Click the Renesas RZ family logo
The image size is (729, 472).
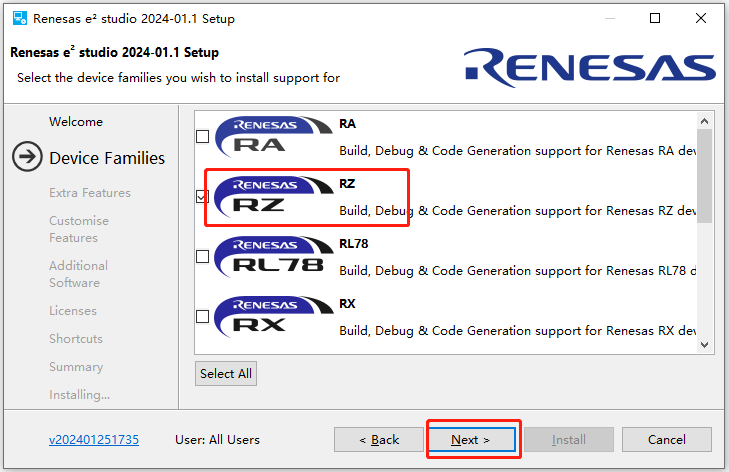coord(272,197)
